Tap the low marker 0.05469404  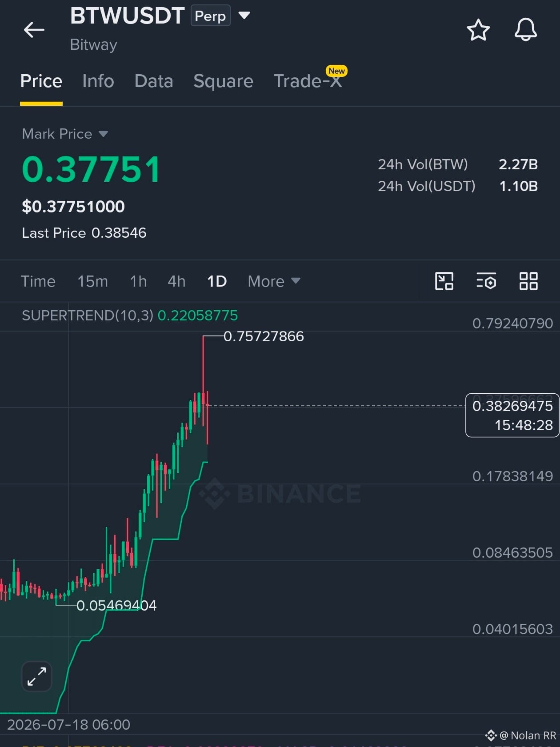[116, 605]
